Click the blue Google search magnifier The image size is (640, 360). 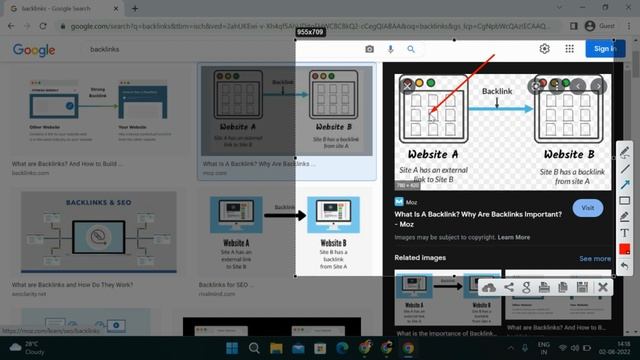(x=411, y=49)
